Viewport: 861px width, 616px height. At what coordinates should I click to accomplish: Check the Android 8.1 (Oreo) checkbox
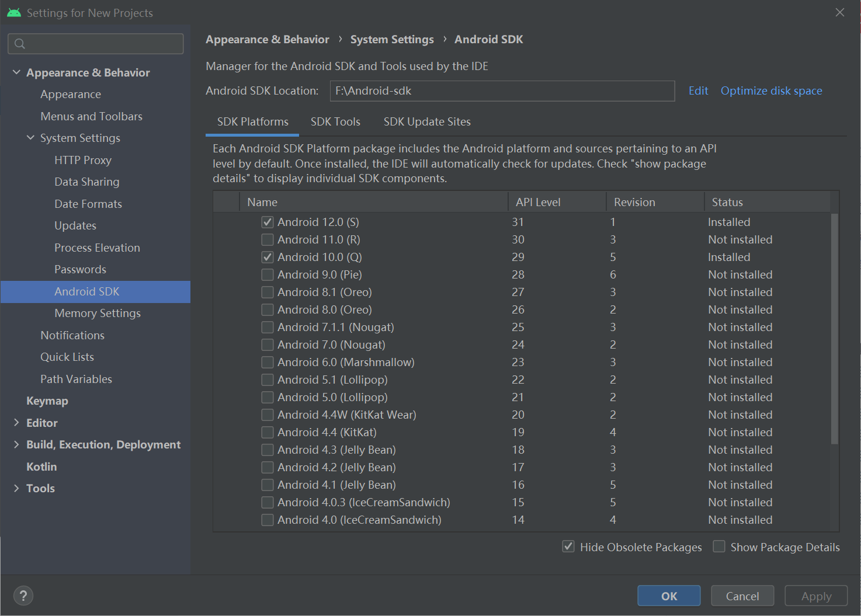[x=268, y=292]
